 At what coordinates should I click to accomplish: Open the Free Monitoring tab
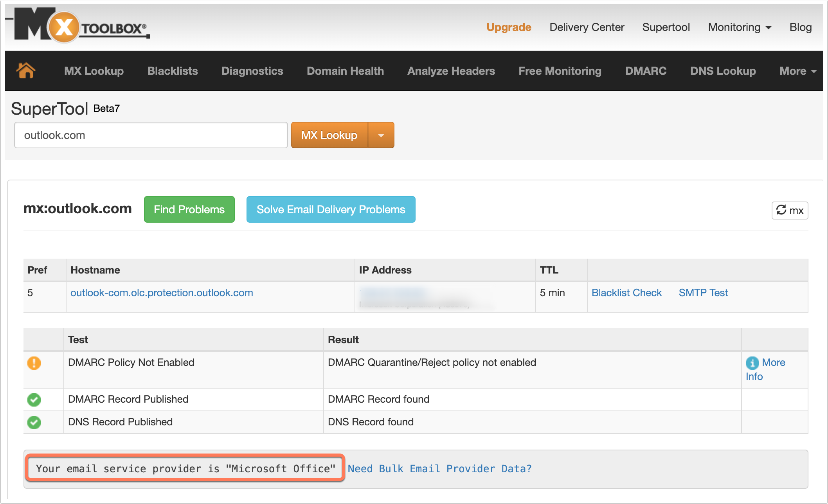[x=560, y=71]
